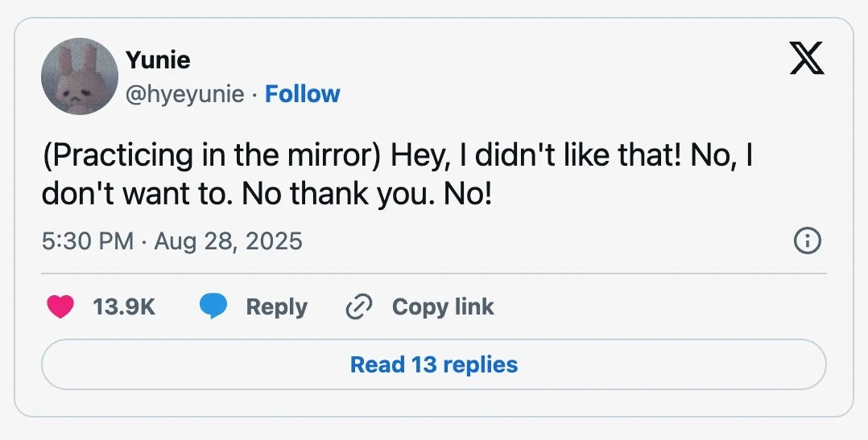The image size is (868, 440).
Task: Click the Copy link text
Action: click(x=443, y=306)
